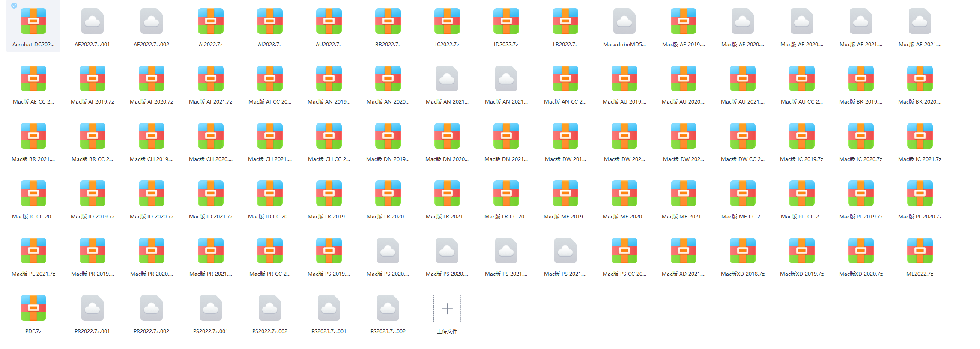Select the Mac版 IC 2020.7z file name

pyautogui.click(x=861, y=159)
